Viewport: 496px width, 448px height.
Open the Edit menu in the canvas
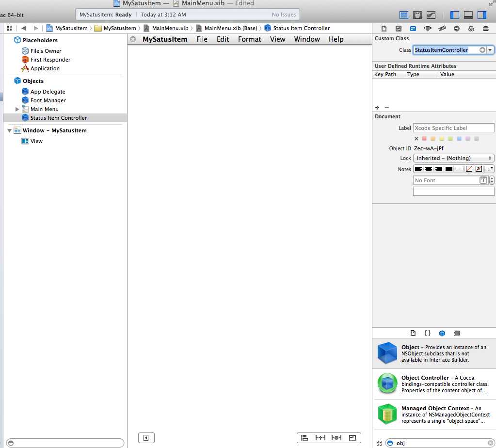coord(223,39)
